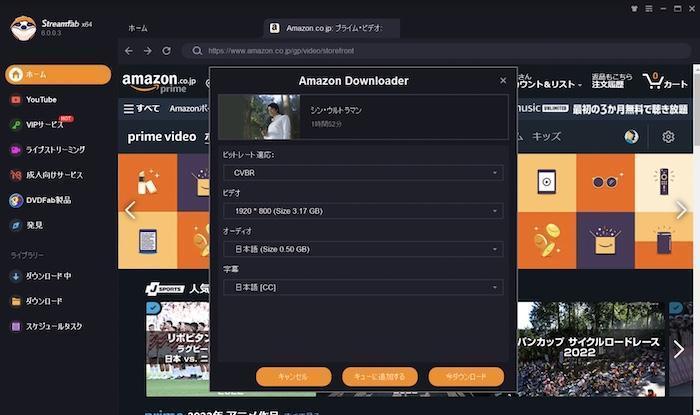Close the Amazon Downloader dialog

point(503,80)
